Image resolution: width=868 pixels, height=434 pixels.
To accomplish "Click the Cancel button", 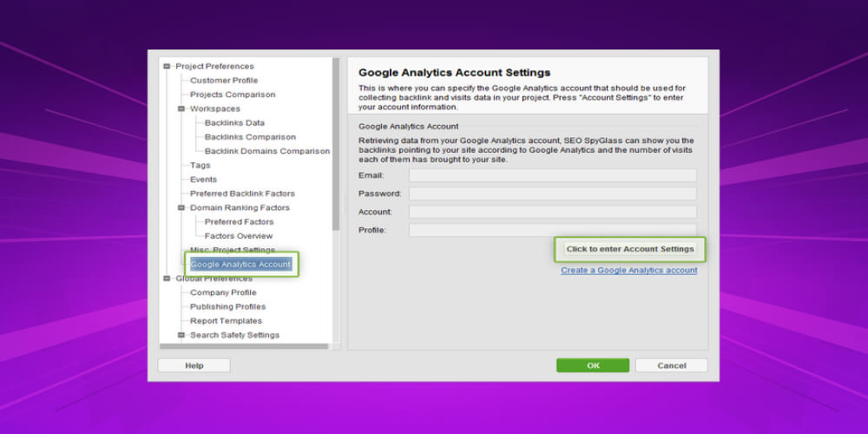I will pyautogui.click(x=672, y=365).
